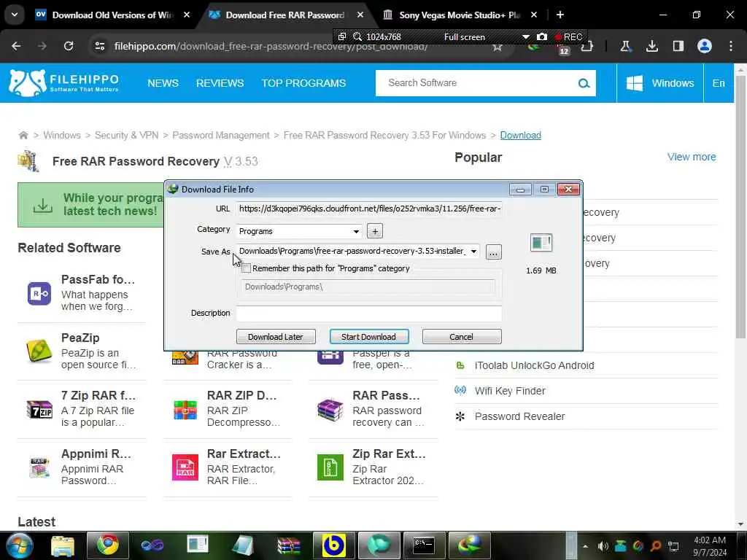Click the Zip Rar Extractor icon
The height and width of the screenshot is (560, 747).
click(330, 467)
